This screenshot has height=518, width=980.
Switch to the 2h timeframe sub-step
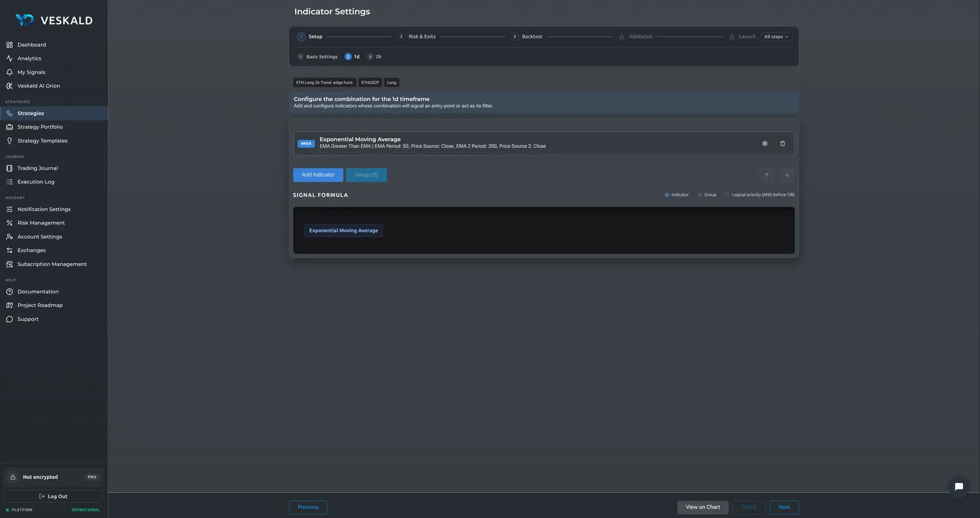point(374,57)
